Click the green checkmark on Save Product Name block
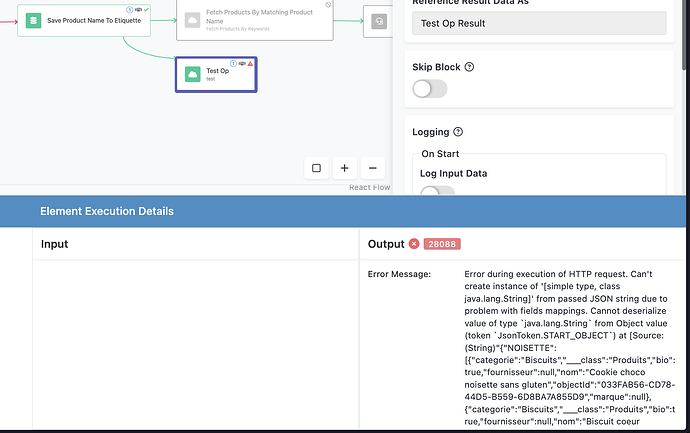The width and height of the screenshot is (690, 433). tap(145, 9)
